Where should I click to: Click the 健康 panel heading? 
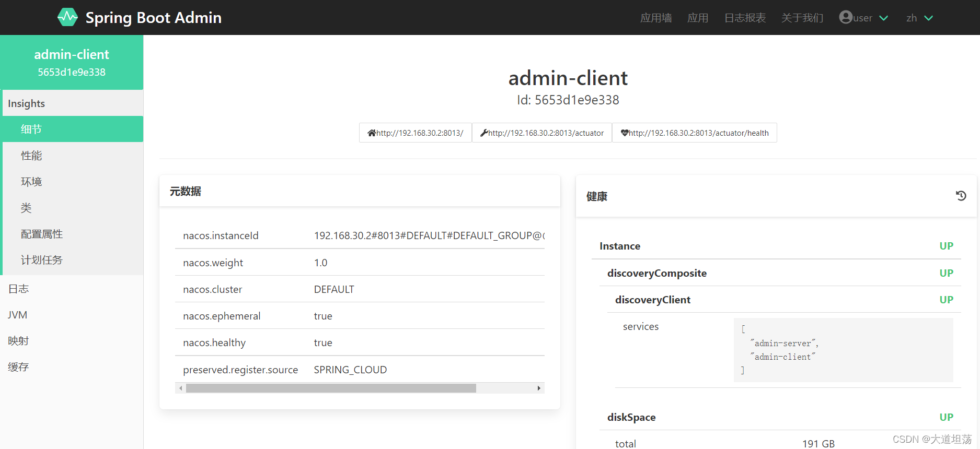point(597,196)
